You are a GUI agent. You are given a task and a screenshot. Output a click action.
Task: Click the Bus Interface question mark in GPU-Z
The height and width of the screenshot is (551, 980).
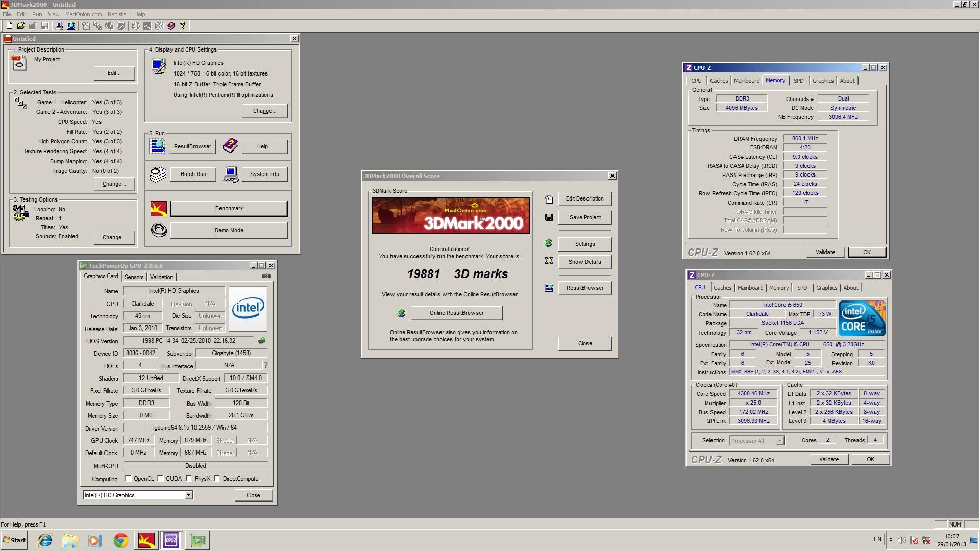pyautogui.click(x=266, y=365)
